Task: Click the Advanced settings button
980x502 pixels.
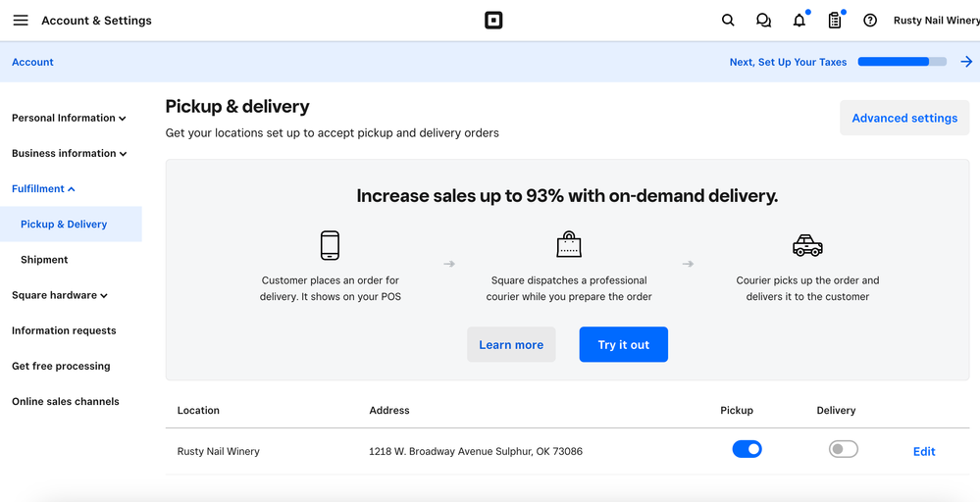Action: coord(903,118)
